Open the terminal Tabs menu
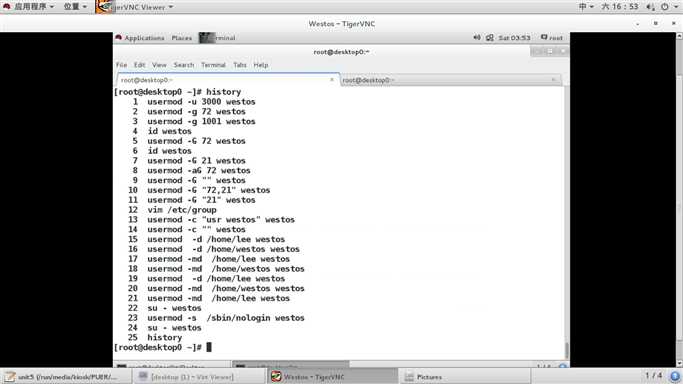The image size is (683, 384). [x=240, y=65]
